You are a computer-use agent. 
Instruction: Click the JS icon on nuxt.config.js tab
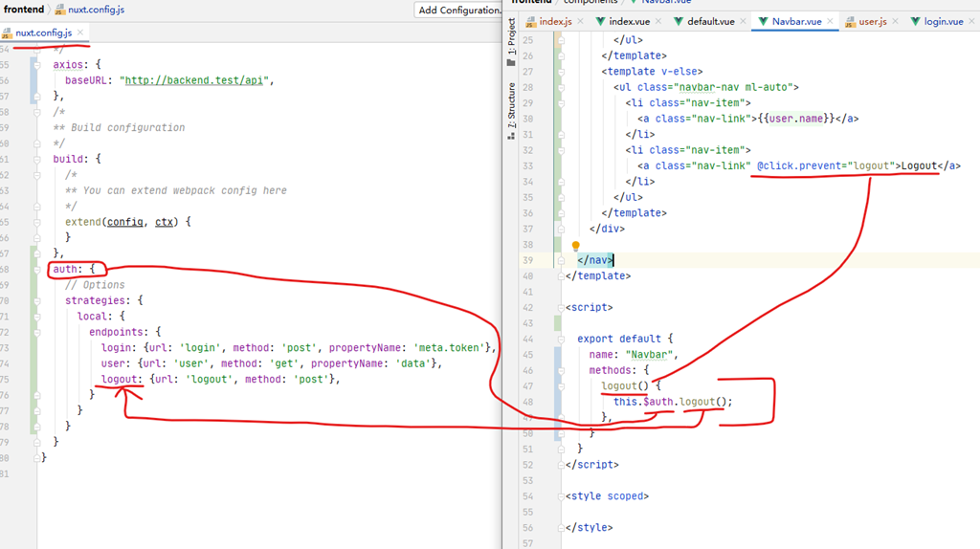click(8, 33)
